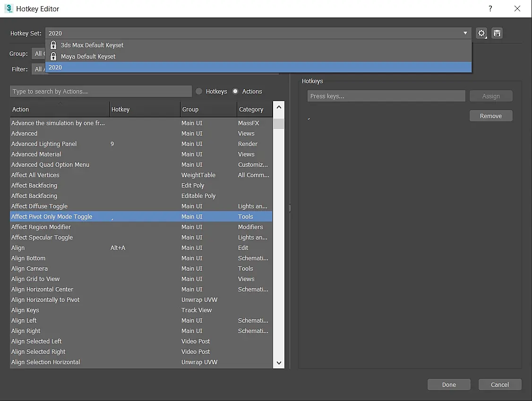Open the hotkey set settings gear
This screenshot has height=401, width=532.
[x=481, y=33]
